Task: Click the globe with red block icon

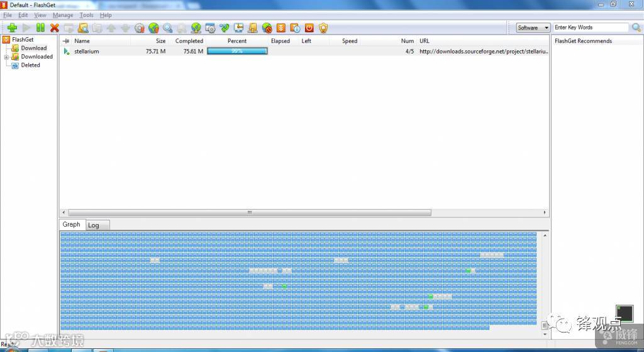Action: pos(267,28)
